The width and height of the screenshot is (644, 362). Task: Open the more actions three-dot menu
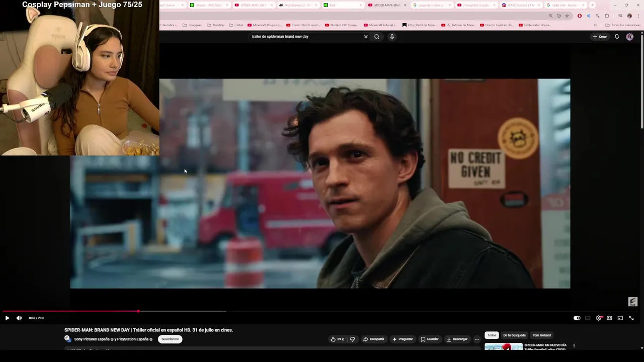(477, 339)
